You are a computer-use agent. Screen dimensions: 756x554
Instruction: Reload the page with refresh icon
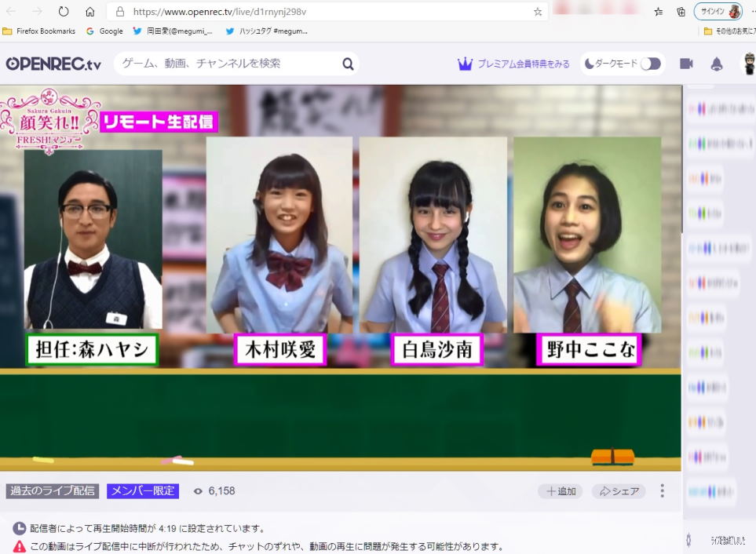pyautogui.click(x=64, y=12)
